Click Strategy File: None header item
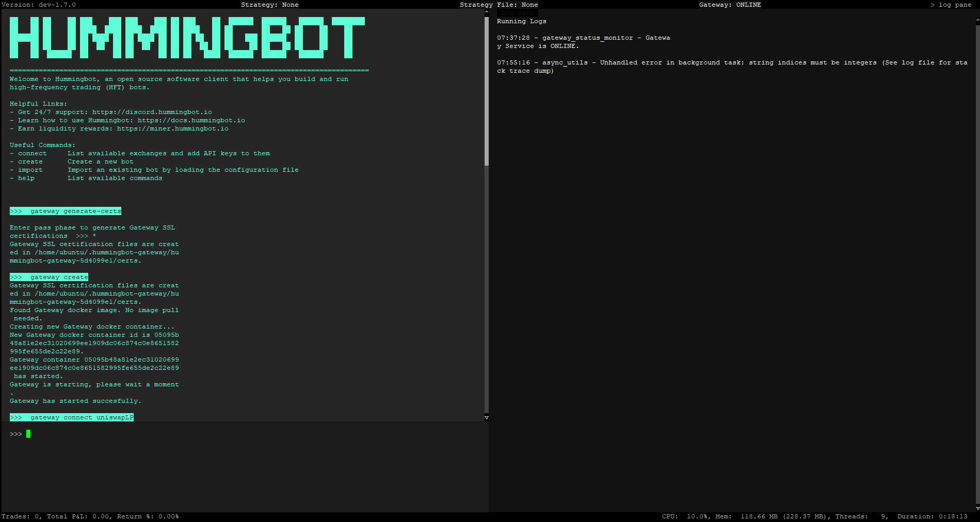The height and width of the screenshot is (522, 980). 498,5
